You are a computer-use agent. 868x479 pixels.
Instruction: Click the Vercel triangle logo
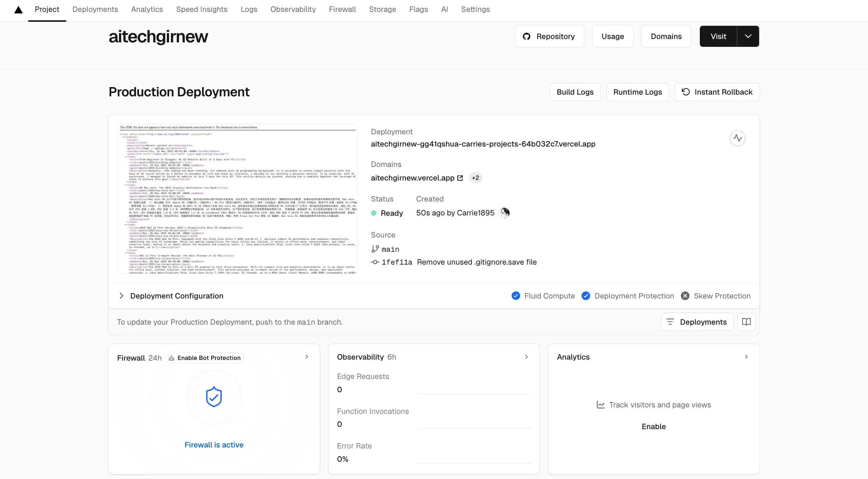click(18, 9)
